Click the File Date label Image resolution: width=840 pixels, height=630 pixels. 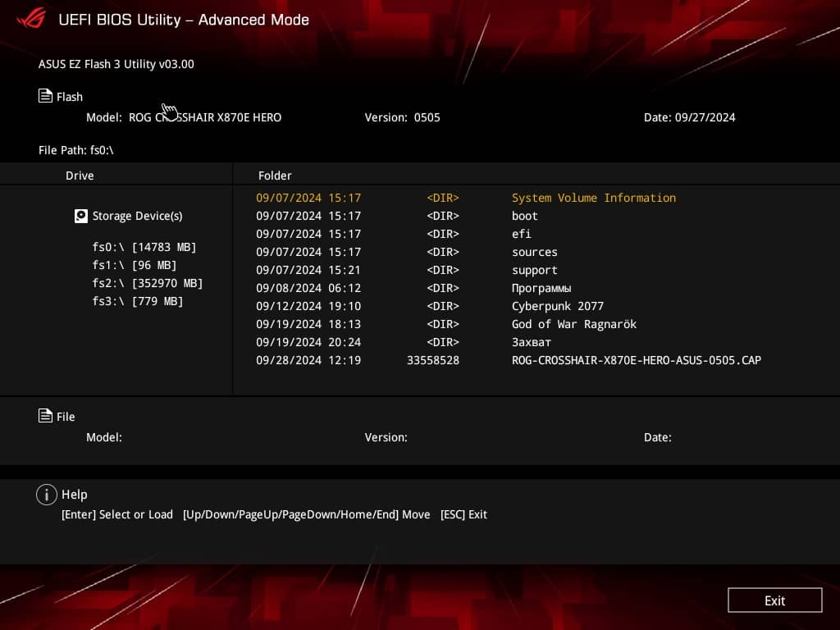click(x=658, y=437)
